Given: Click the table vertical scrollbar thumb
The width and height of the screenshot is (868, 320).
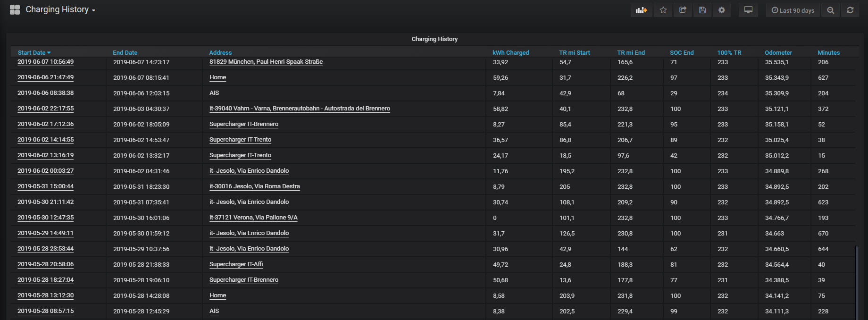Looking at the screenshot, I should 857,282.
